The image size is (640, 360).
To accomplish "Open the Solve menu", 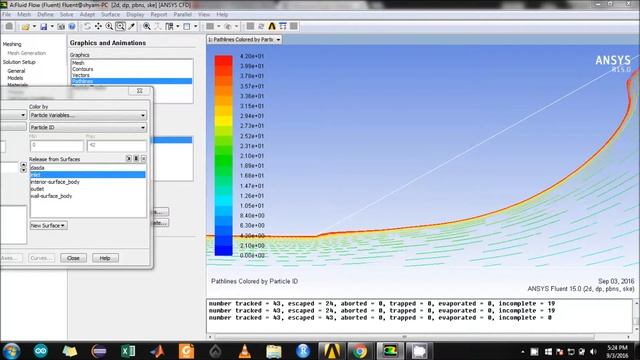I will [67, 15].
